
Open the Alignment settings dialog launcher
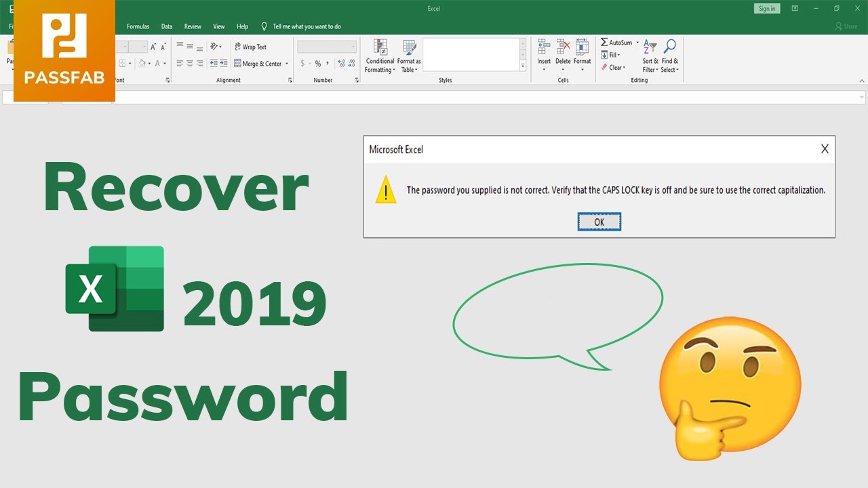[x=290, y=80]
